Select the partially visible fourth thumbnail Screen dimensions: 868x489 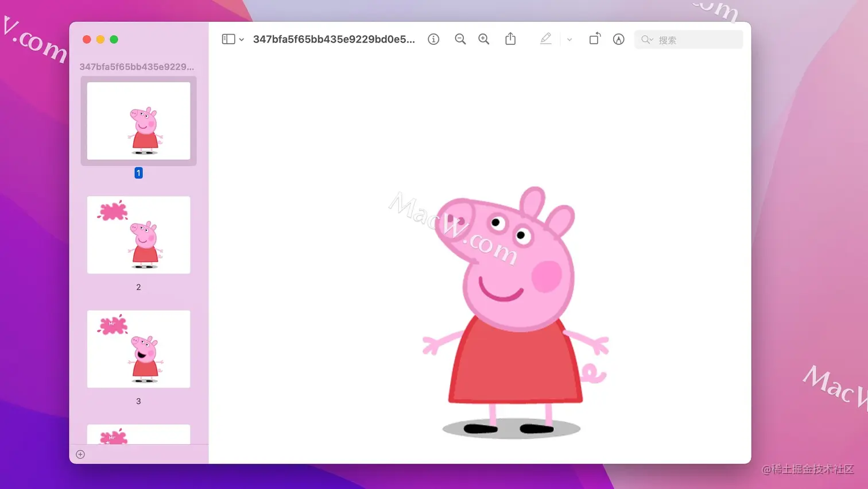point(138,434)
